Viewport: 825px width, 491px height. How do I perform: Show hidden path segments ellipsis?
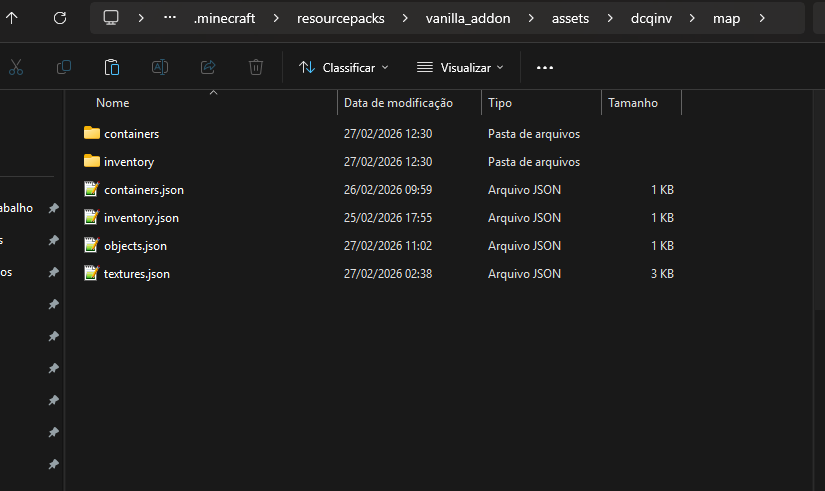(169, 17)
